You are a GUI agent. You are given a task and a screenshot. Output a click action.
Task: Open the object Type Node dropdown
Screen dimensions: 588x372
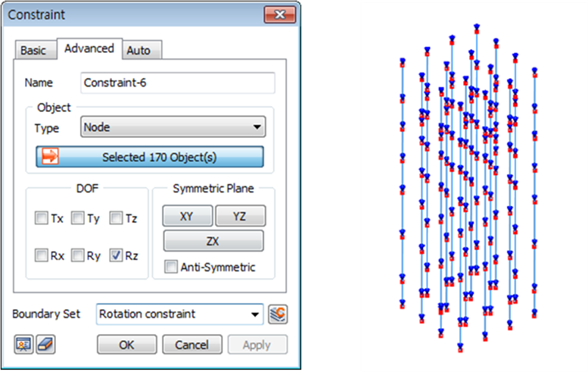click(173, 127)
